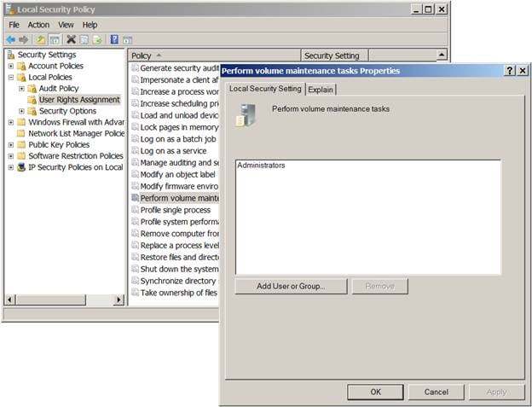Select the Local Security Setting tab

point(265,89)
